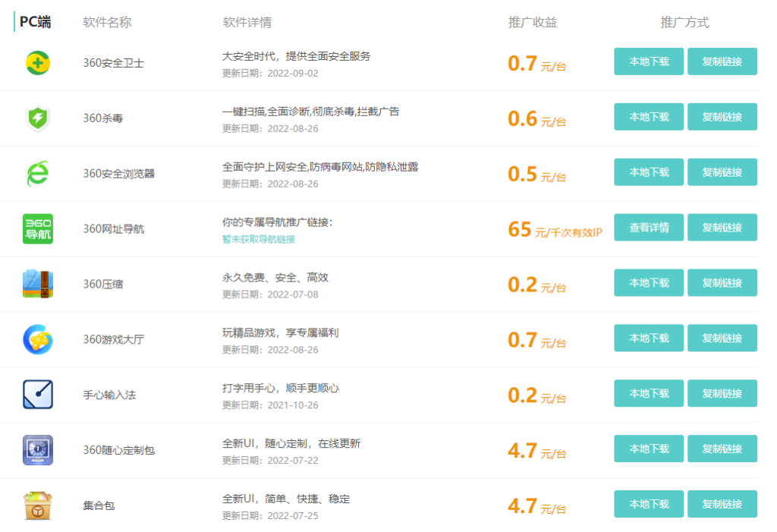Click the 0.6 元/台 price
The image size is (777, 532).
pos(537,119)
